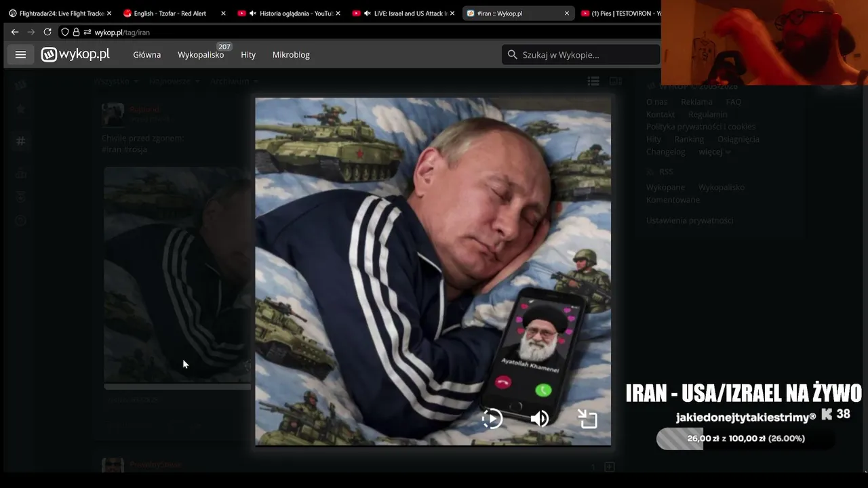This screenshot has width=868, height=488.
Task: Click the Szukaj w Wykopie search field
Action: coord(580,55)
